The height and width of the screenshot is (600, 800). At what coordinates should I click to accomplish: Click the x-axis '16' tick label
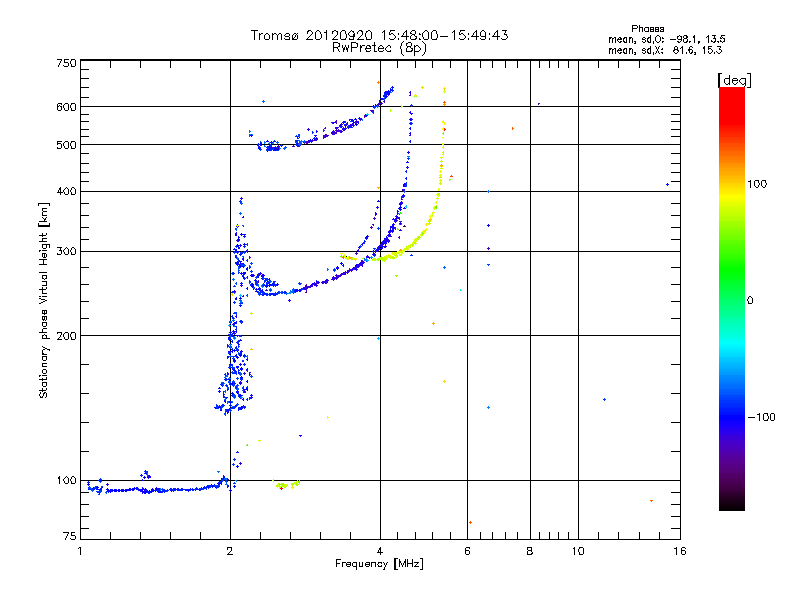tap(680, 551)
